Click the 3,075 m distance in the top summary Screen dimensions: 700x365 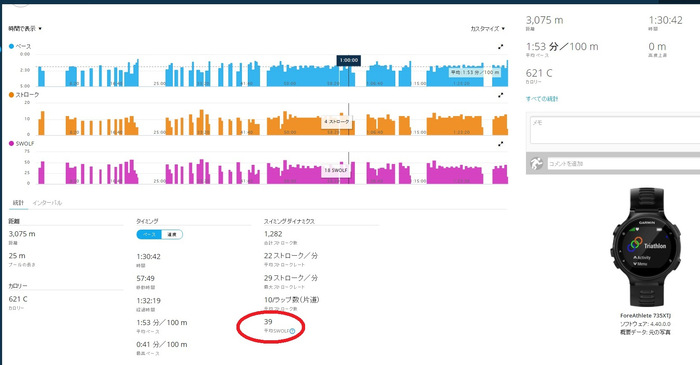click(x=544, y=20)
